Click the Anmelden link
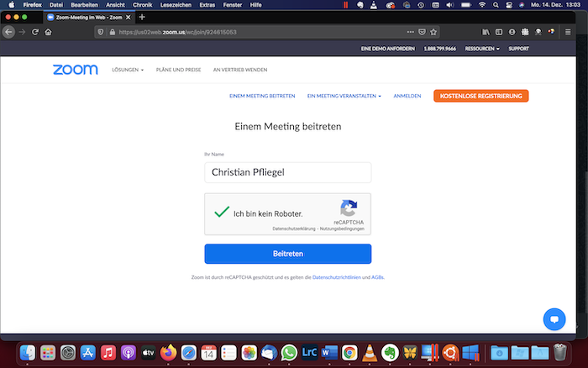The height and width of the screenshot is (368, 588). tap(407, 96)
